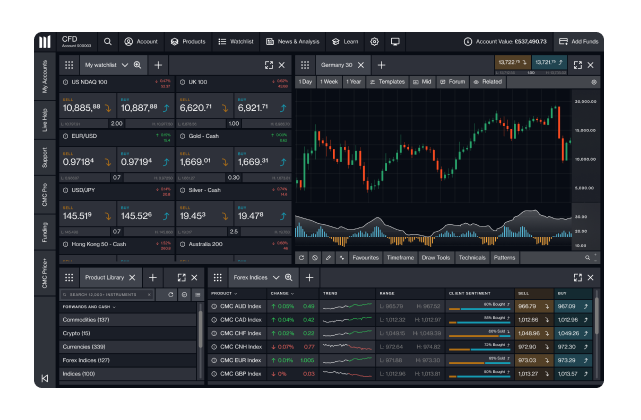The image size is (641, 420).
Task: Set chart range to 1 Year
Action: tap(354, 82)
